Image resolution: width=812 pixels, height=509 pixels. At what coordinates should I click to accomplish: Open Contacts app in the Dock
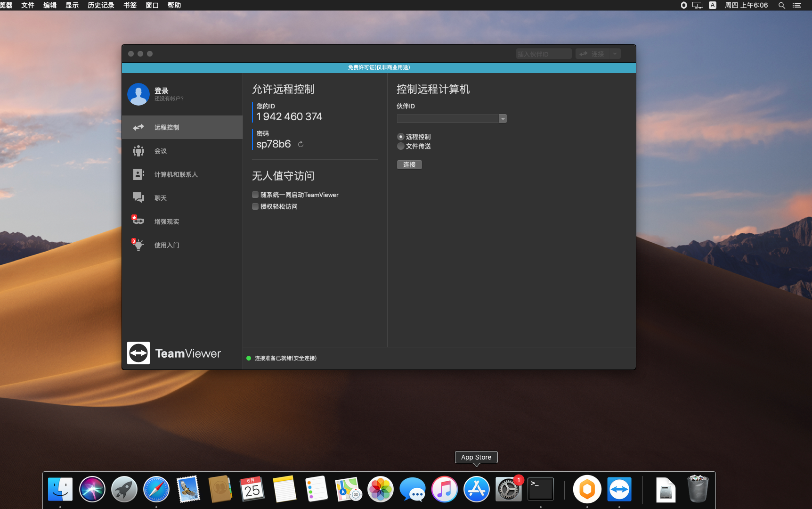point(220,489)
